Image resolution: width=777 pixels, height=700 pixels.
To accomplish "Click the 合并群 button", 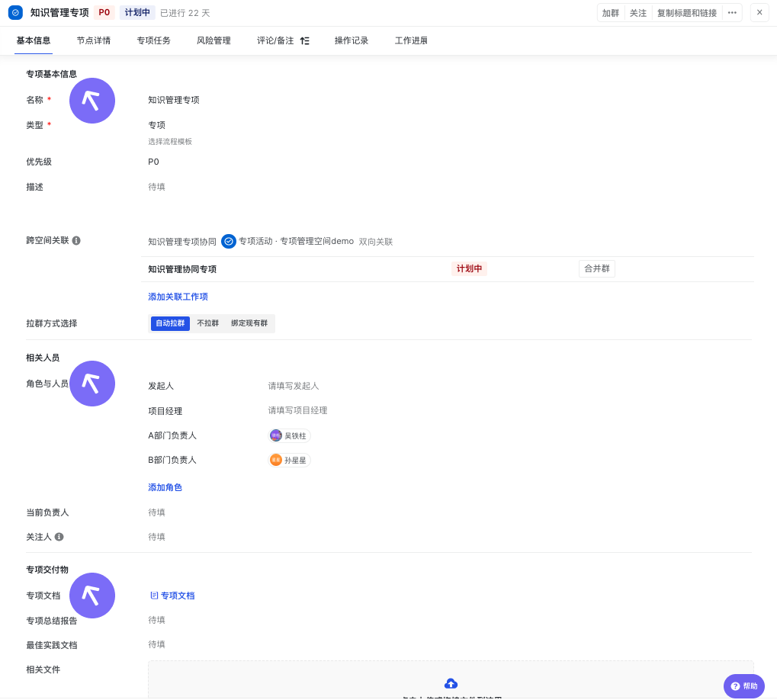I will pyautogui.click(x=597, y=268).
